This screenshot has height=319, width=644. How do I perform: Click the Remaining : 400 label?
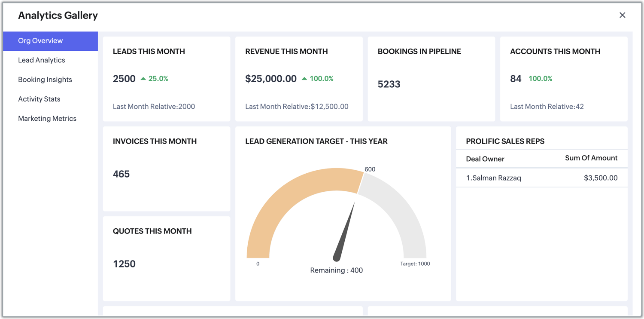coord(337,270)
